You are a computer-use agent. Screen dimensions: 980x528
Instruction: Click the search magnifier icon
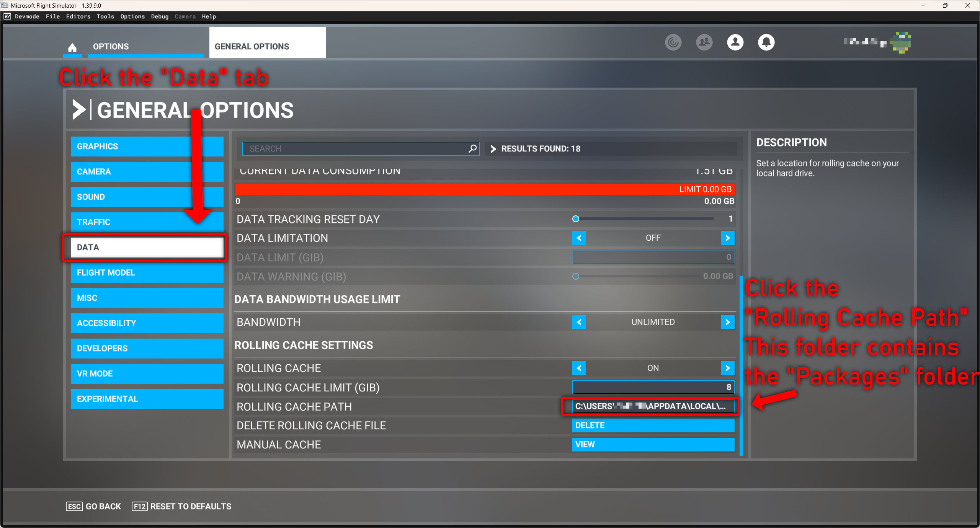472,149
